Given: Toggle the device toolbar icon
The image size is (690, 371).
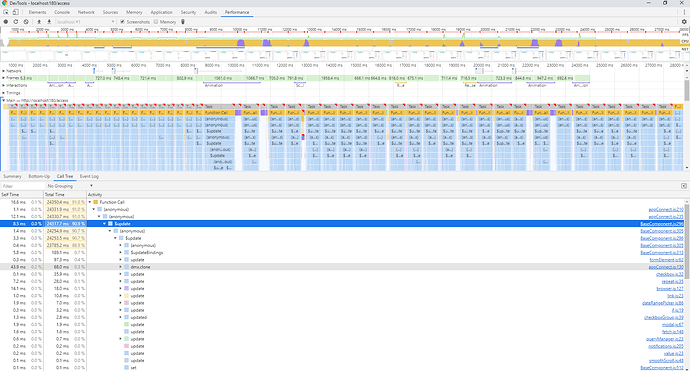Looking at the screenshot, I should (x=15, y=12).
